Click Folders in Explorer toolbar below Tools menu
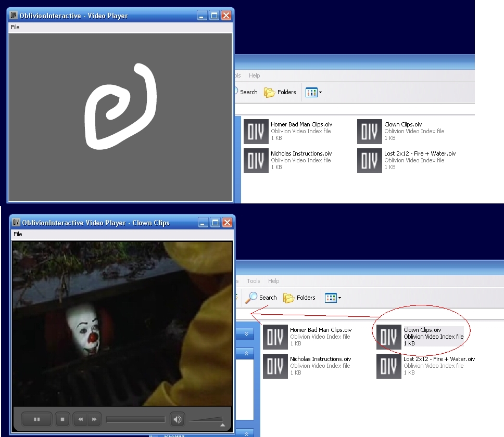Viewport: 504px width, 437px height. (x=299, y=298)
